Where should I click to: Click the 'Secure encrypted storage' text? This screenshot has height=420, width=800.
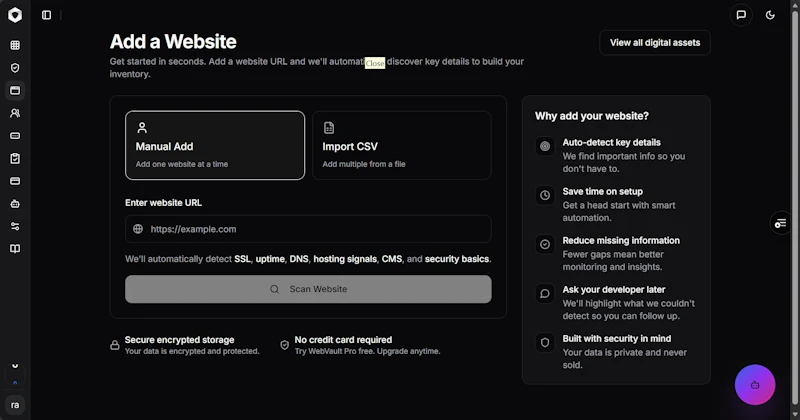[x=180, y=340]
